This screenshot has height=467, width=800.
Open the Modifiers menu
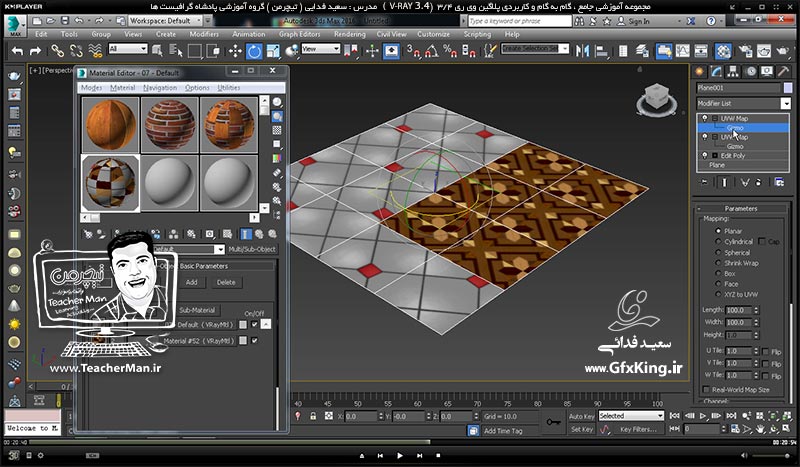pyautogui.click(x=204, y=34)
